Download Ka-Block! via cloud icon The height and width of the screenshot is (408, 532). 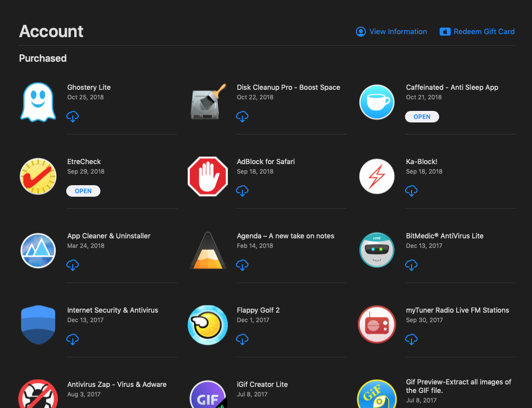point(411,191)
